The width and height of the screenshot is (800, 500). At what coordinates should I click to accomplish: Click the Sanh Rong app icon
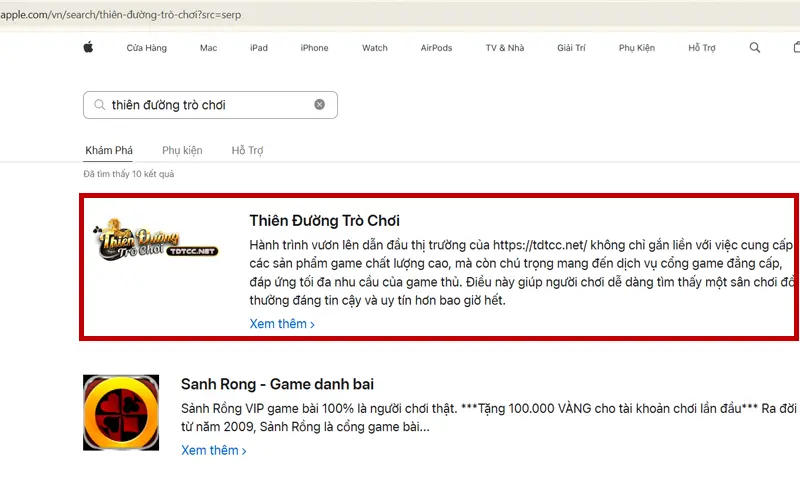pos(121,413)
